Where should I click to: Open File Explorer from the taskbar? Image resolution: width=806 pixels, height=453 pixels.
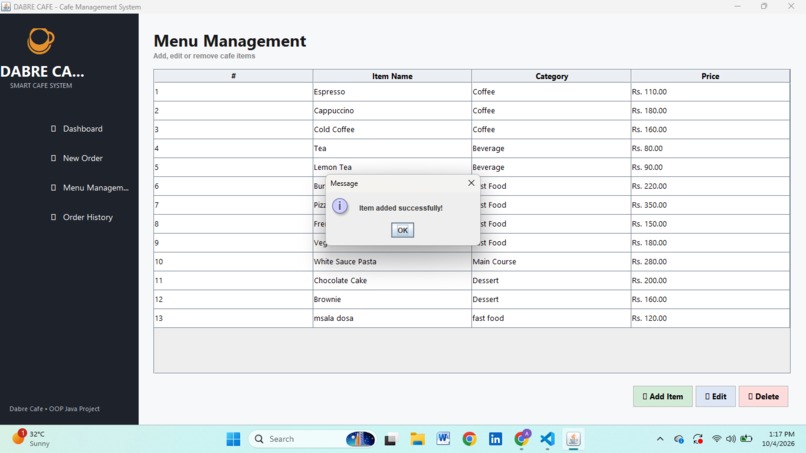pos(417,439)
